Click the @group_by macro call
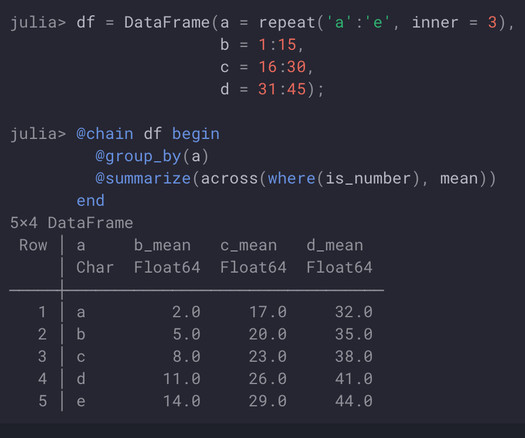Screen dimensions: 525x438 coord(152,156)
